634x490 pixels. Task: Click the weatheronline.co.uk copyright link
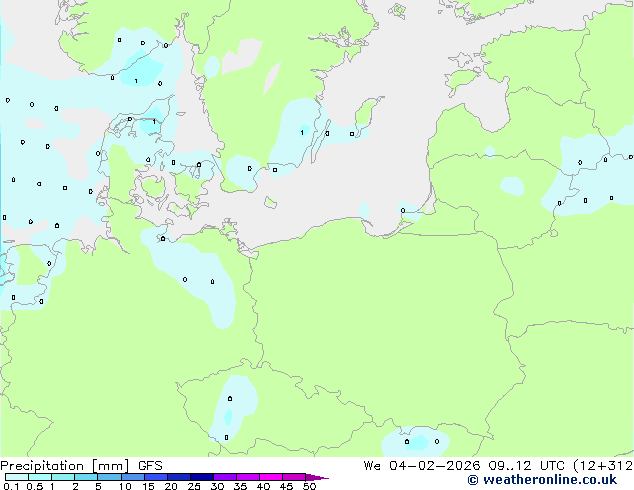click(x=542, y=480)
